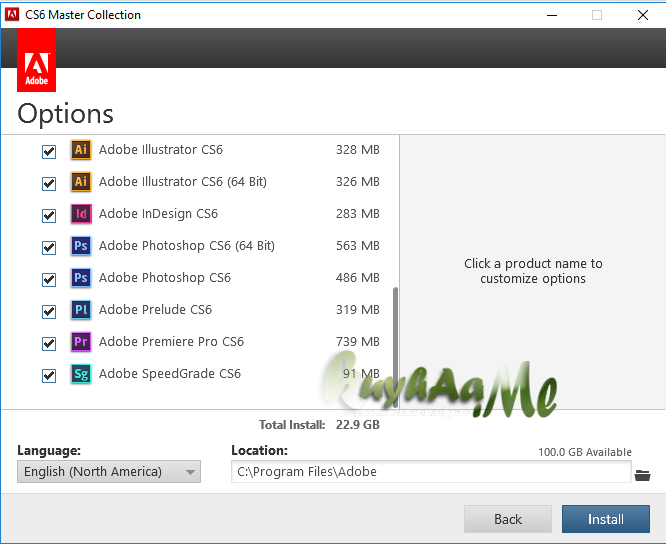This screenshot has width=666, height=544.
Task: Uncheck Adobe Illustrator CS6 (64 Bit) checkbox
Action: point(49,184)
